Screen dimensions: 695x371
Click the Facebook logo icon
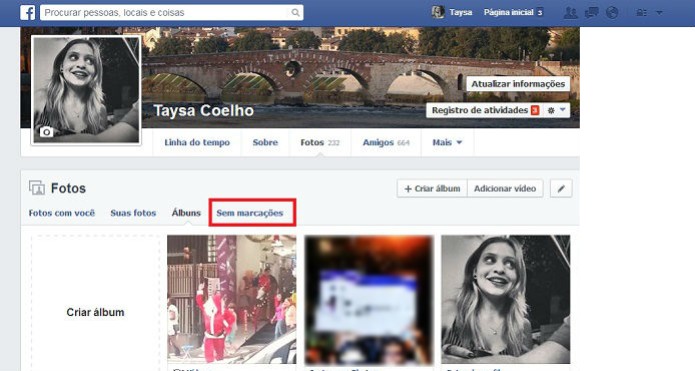(x=27, y=12)
